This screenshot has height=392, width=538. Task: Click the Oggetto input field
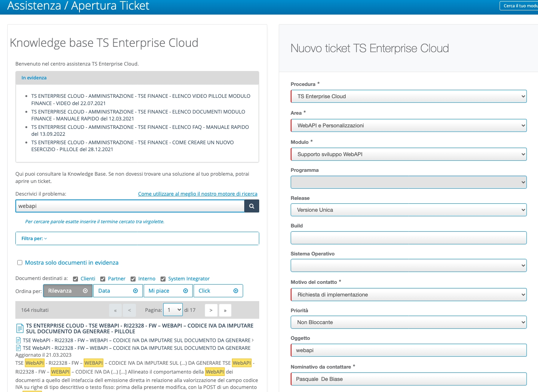click(x=409, y=350)
